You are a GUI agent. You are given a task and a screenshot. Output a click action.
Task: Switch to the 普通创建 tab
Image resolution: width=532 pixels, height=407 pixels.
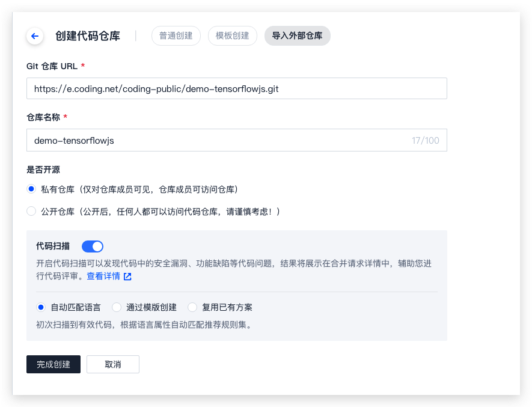tap(176, 35)
